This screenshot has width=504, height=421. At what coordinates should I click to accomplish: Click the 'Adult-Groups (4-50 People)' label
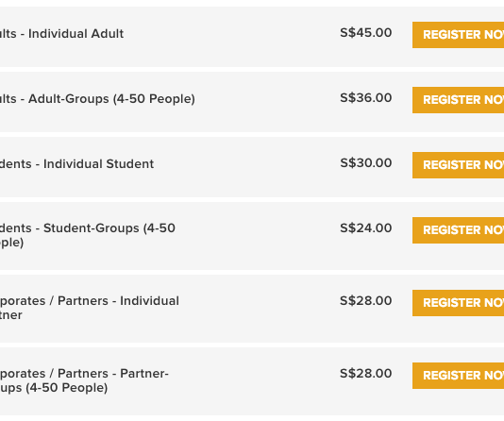pos(111,99)
